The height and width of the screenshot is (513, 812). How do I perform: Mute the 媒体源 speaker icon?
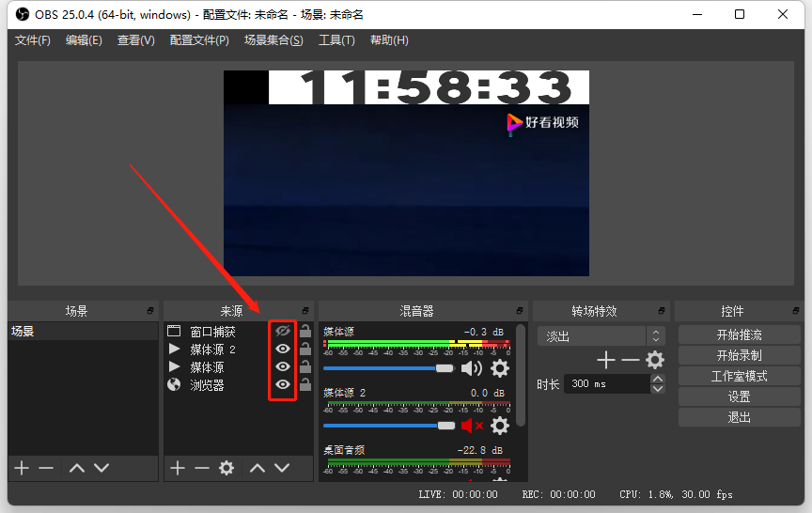point(471,368)
